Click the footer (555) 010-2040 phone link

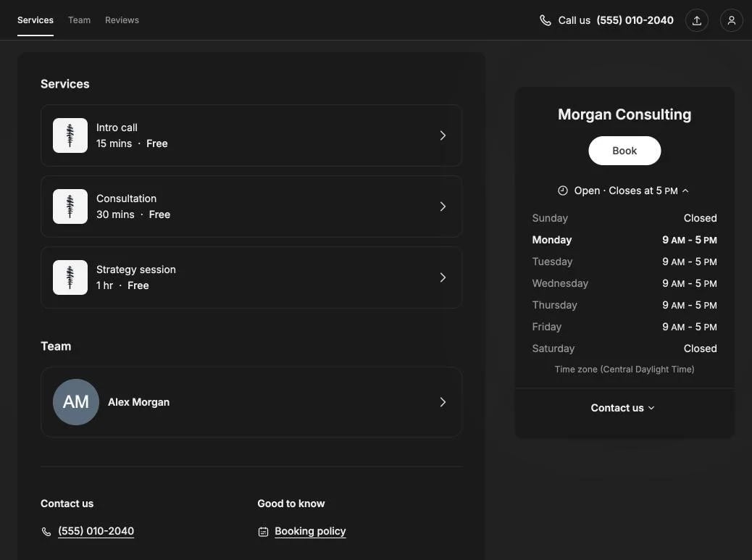coord(96,531)
